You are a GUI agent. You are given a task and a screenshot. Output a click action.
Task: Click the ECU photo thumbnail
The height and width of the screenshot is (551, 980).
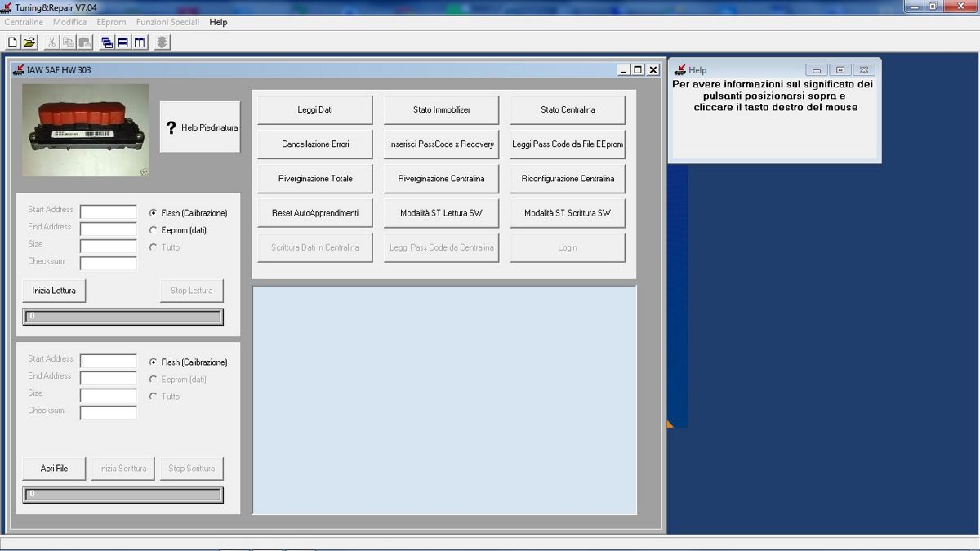pos(86,130)
